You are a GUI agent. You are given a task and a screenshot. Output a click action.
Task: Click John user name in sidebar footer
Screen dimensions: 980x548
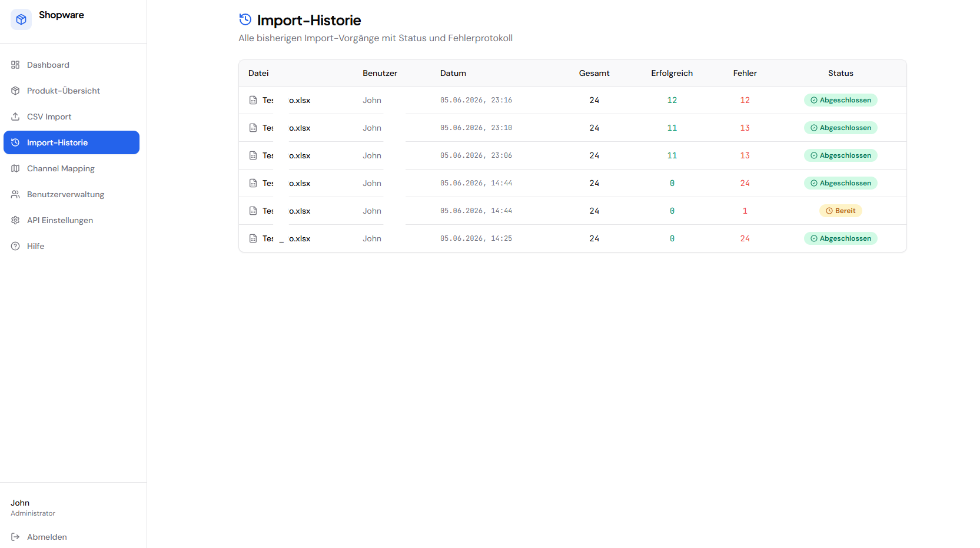20,503
